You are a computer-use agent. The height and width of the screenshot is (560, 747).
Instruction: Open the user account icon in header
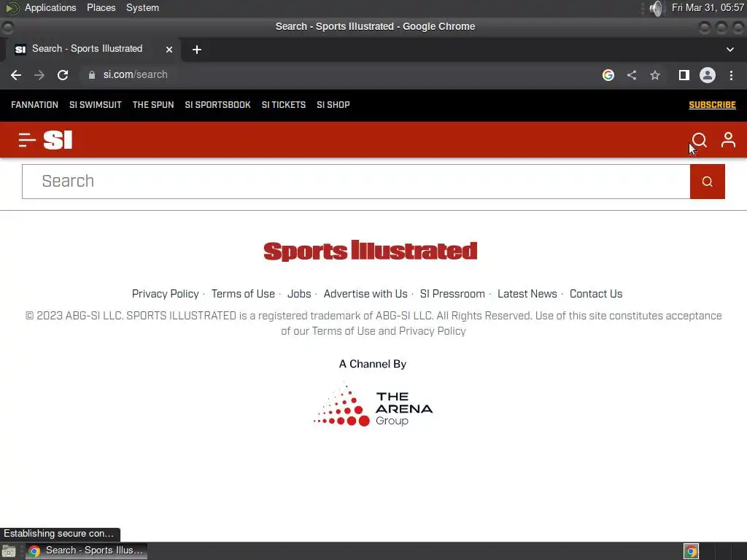click(x=728, y=140)
